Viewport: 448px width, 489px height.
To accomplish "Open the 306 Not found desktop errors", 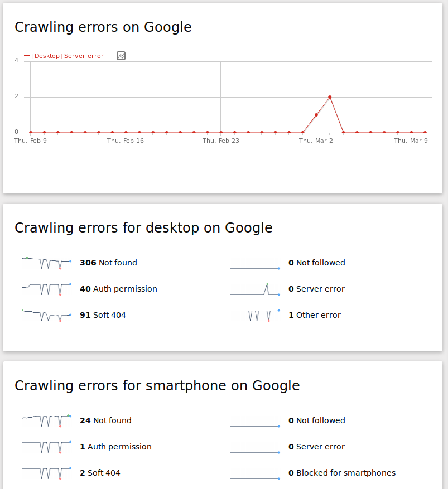I will [108, 263].
